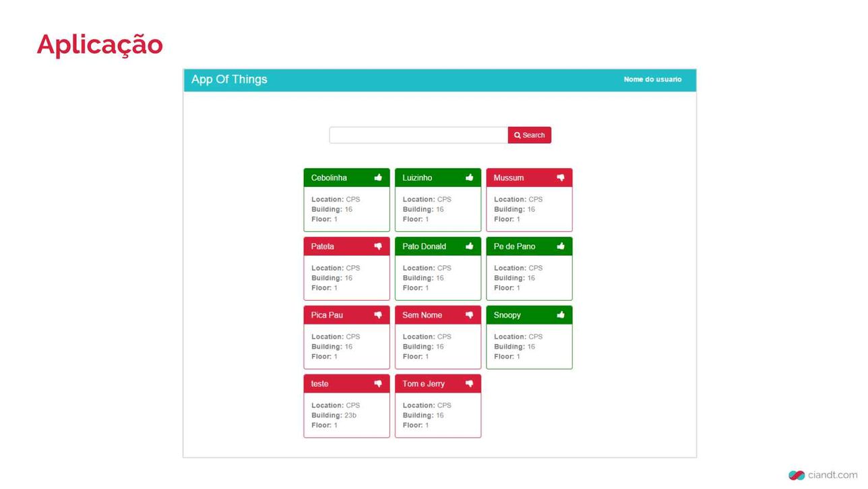
Task: Click the thumbs-up icon on Snoopy card
Action: (x=561, y=315)
